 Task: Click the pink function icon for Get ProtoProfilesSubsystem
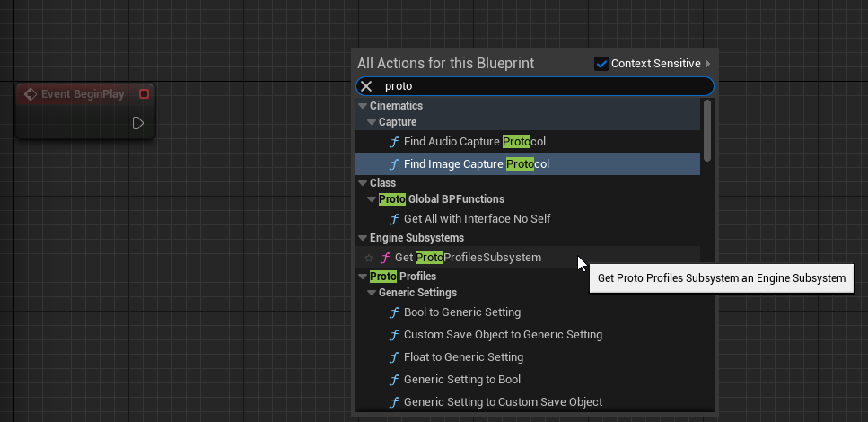[x=385, y=258]
